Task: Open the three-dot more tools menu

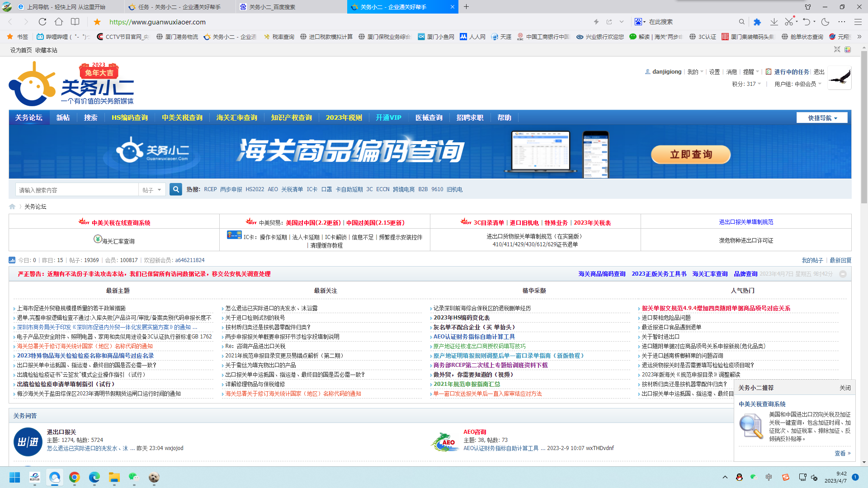Action: 841,22
